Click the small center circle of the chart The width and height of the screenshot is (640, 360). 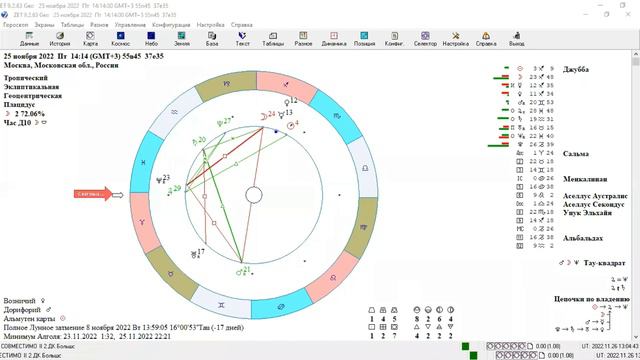pyautogui.click(x=254, y=195)
